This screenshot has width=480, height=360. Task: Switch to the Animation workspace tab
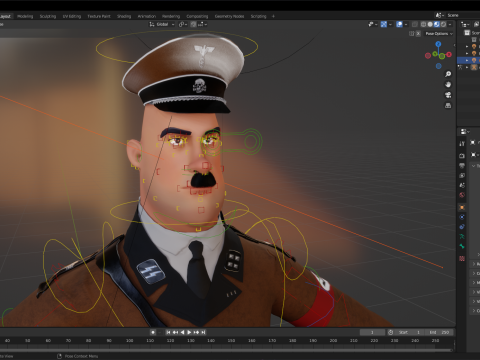point(147,16)
